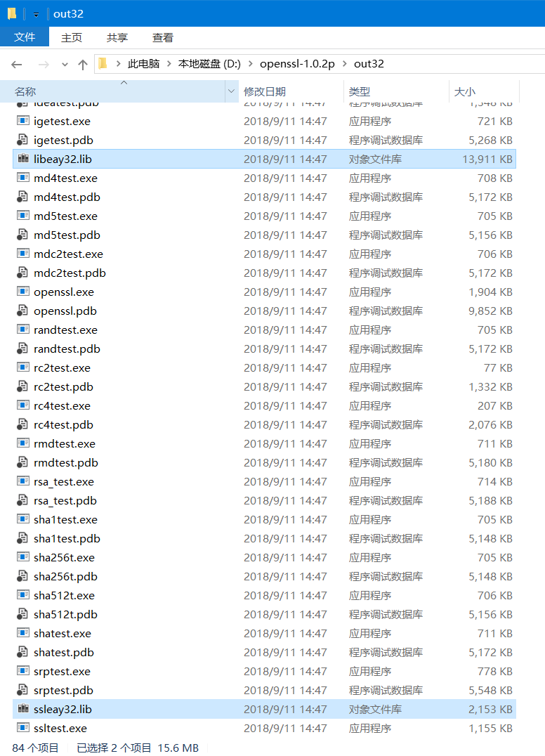The image size is (545, 756).
Task: Click the mdc2test.exe file icon
Action: point(22,254)
